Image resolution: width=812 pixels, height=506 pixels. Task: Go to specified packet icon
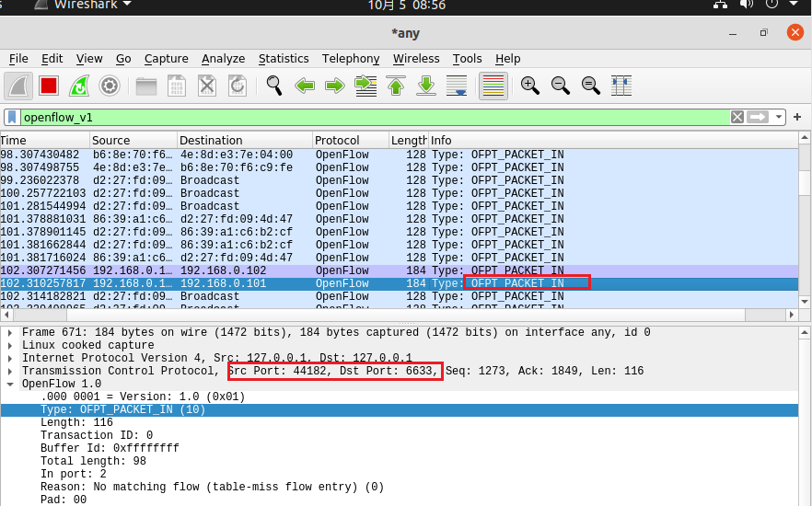pyautogui.click(x=365, y=86)
